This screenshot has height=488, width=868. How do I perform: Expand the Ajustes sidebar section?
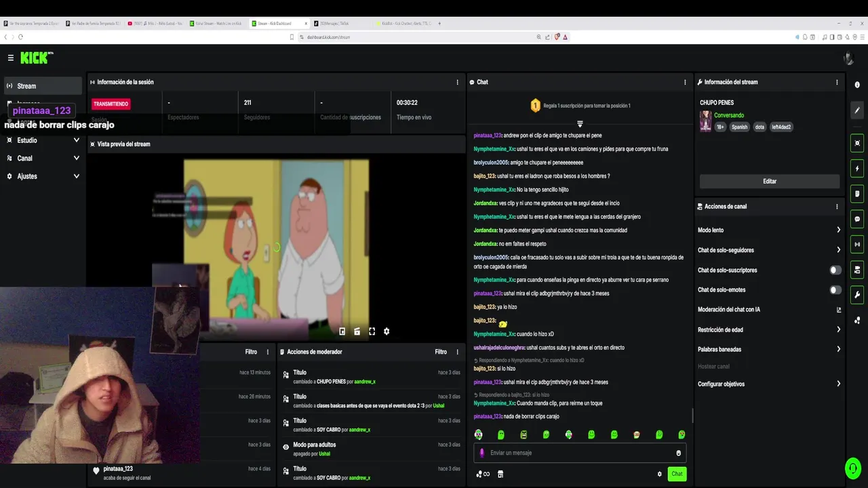tap(43, 176)
